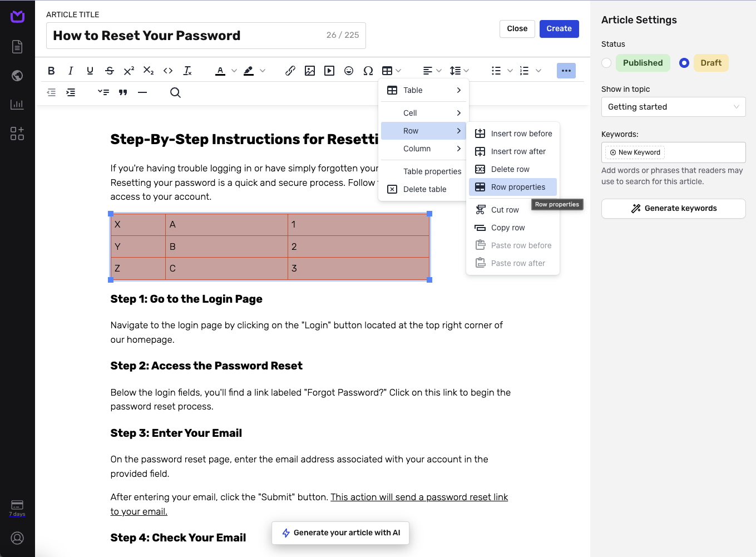The image size is (756, 557).
Task: Select Cut row
Action: (x=513, y=210)
